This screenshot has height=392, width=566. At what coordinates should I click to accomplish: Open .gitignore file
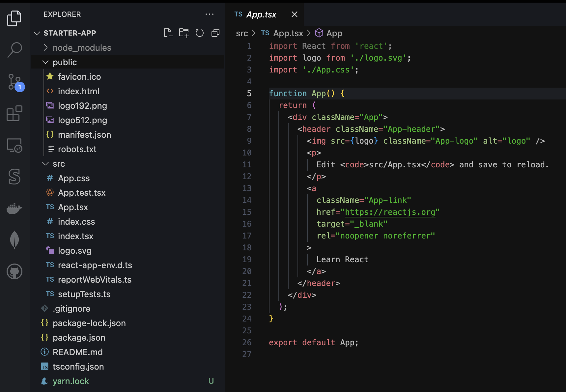128,309
